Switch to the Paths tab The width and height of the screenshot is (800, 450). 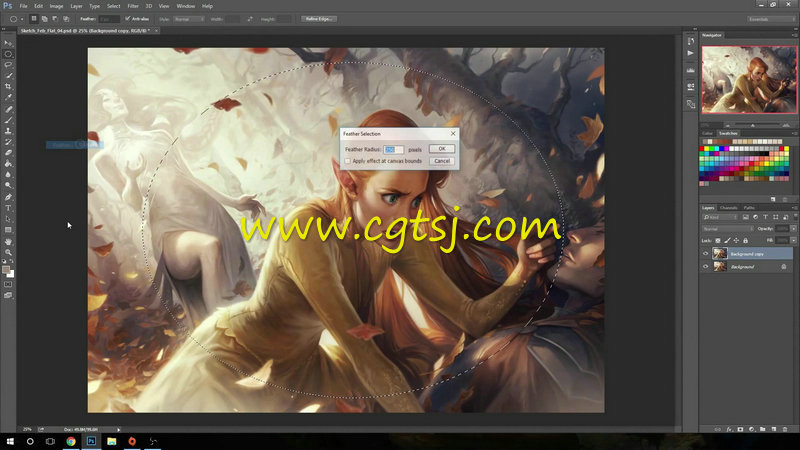tap(749, 208)
